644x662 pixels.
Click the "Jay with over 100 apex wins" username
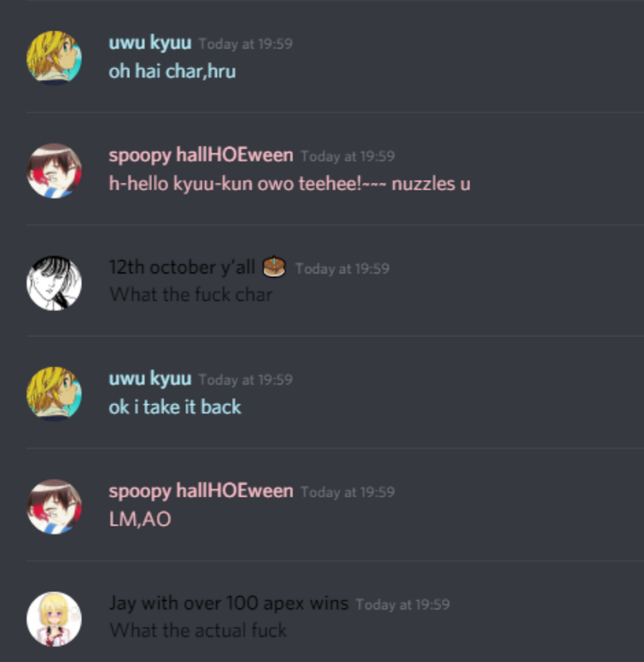point(229,603)
